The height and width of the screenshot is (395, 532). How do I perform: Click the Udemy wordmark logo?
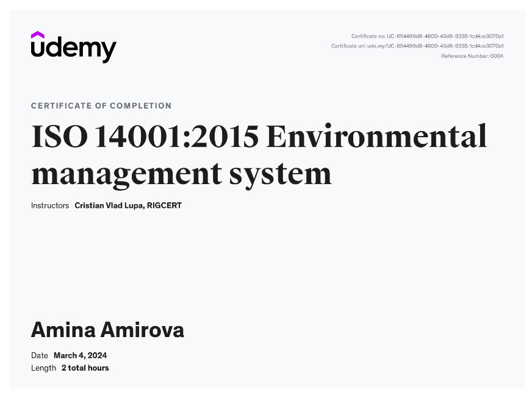pyautogui.click(x=74, y=48)
